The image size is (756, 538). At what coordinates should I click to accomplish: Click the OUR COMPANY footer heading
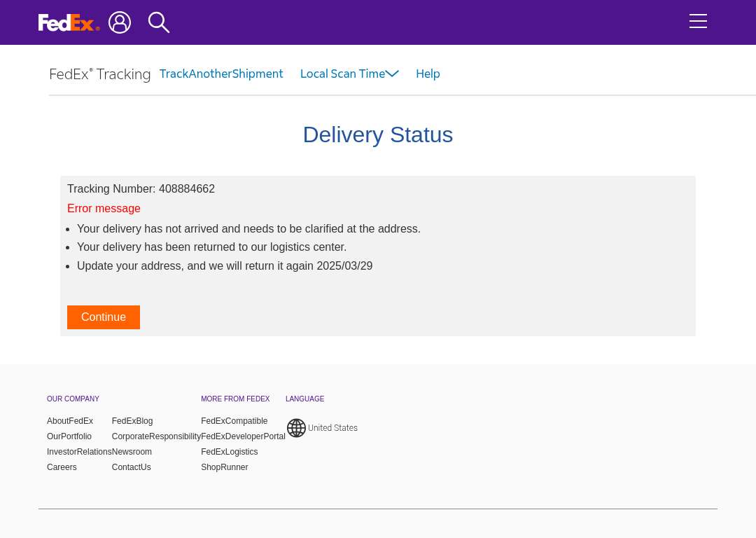coord(73,399)
